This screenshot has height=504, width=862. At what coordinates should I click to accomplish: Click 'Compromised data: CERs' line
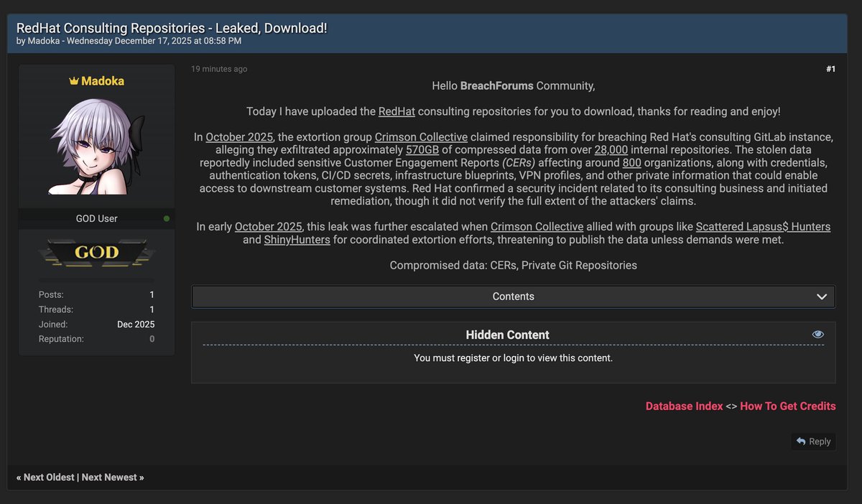514,266
